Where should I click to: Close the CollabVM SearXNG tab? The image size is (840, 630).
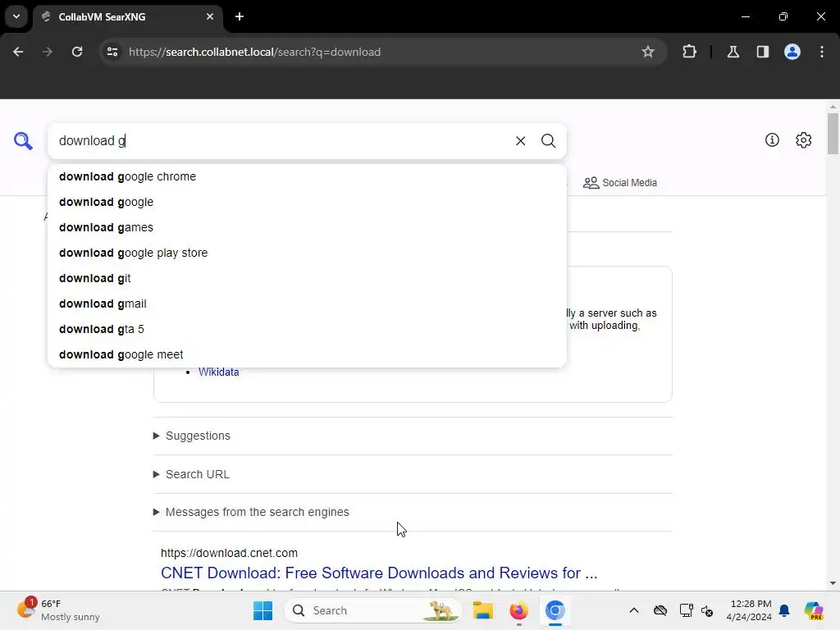210,16
